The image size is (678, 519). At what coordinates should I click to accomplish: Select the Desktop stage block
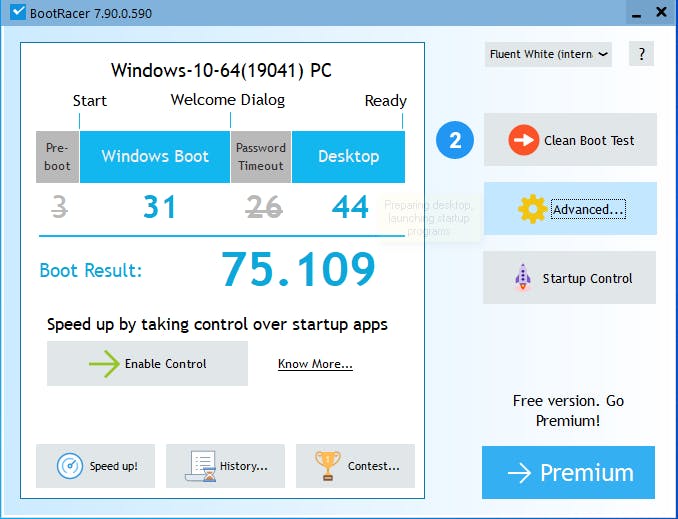pos(349,157)
